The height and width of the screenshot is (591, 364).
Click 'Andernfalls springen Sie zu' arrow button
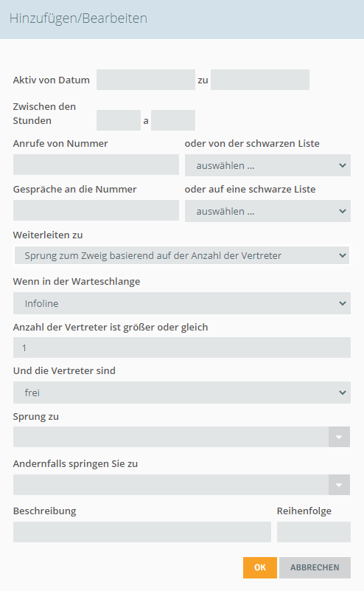click(339, 485)
